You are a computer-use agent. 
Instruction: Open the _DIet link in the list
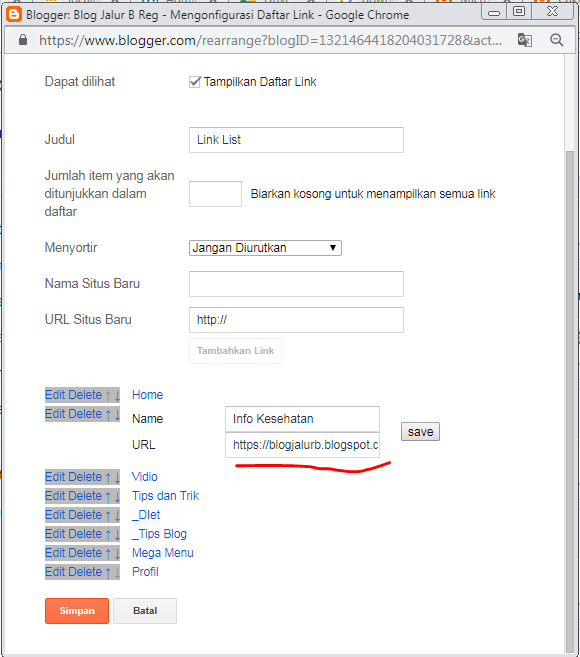point(146,515)
